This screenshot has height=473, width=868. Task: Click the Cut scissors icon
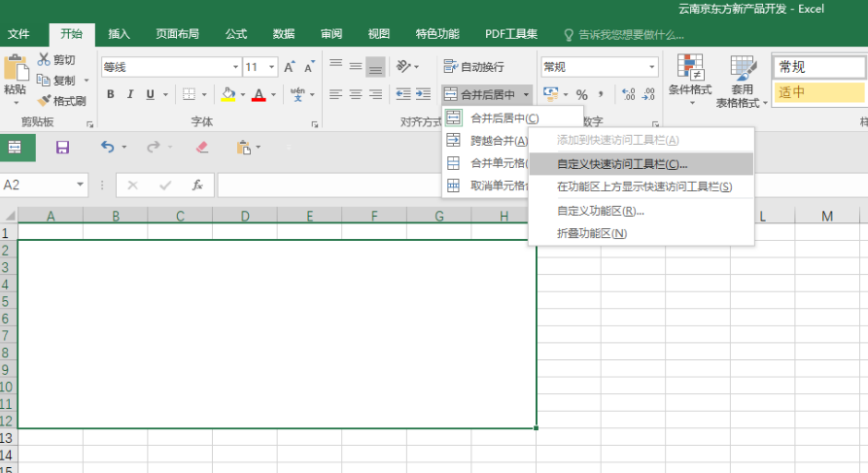pyautogui.click(x=44, y=59)
